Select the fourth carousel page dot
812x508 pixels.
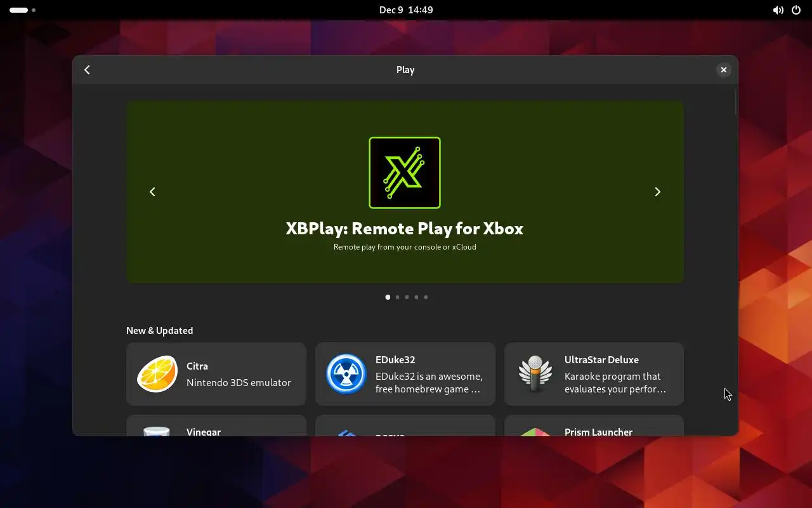coord(416,297)
